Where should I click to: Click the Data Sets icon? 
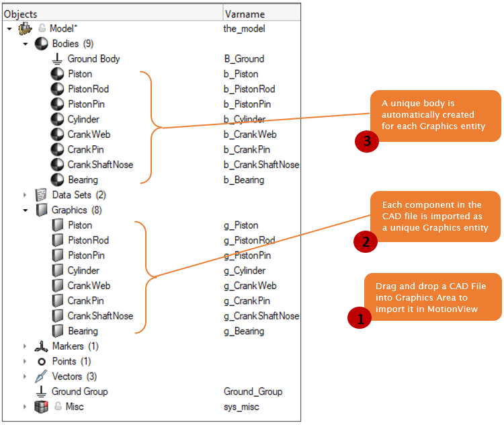coord(41,195)
